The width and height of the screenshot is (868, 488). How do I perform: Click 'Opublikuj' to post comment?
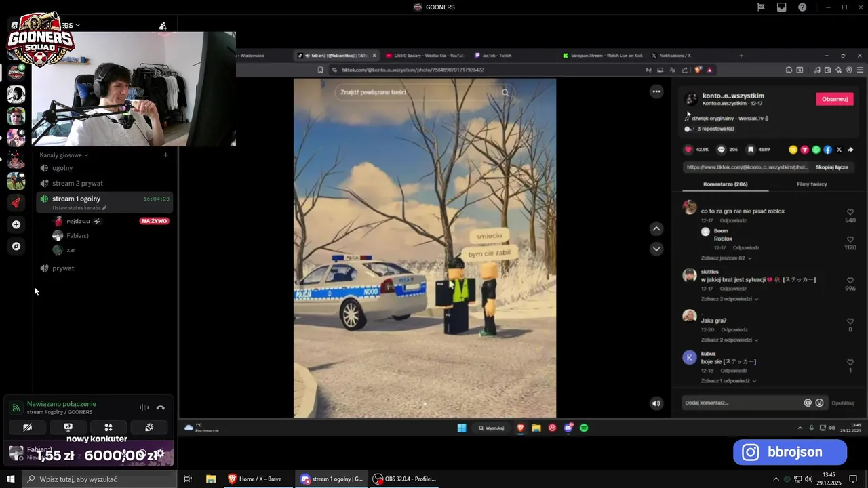pyautogui.click(x=843, y=403)
